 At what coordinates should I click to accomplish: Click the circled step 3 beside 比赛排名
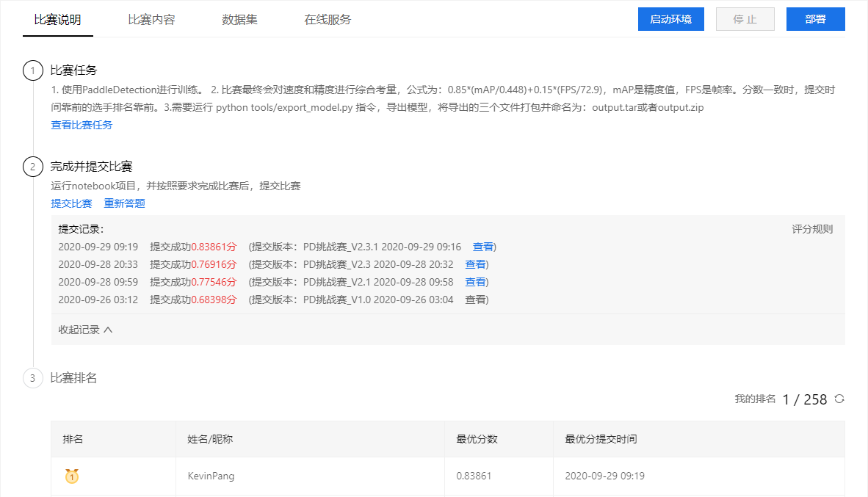pyautogui.click(x=32, y=378)
